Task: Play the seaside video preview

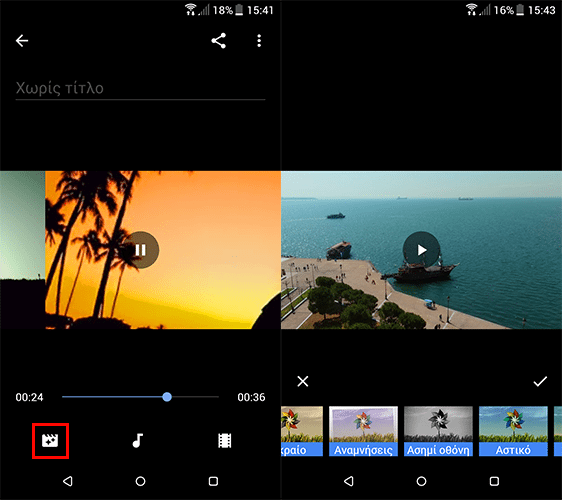Action: pos(422,250)
